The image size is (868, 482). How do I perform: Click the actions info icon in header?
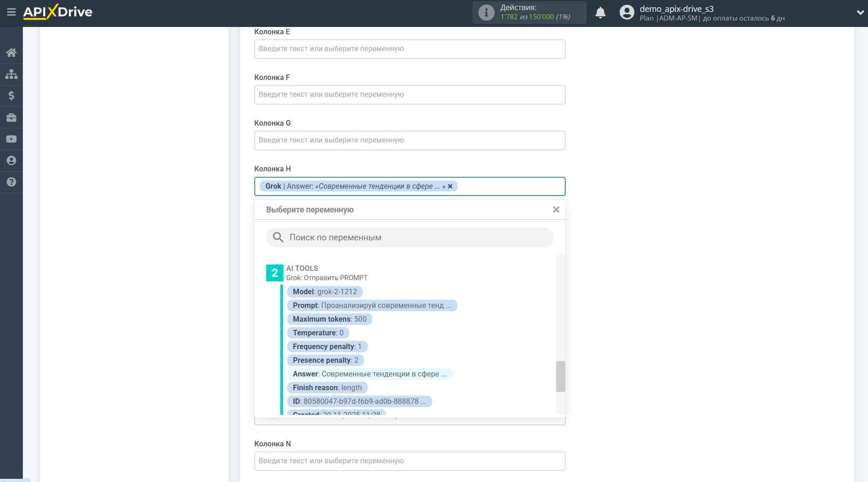(486, 12)
